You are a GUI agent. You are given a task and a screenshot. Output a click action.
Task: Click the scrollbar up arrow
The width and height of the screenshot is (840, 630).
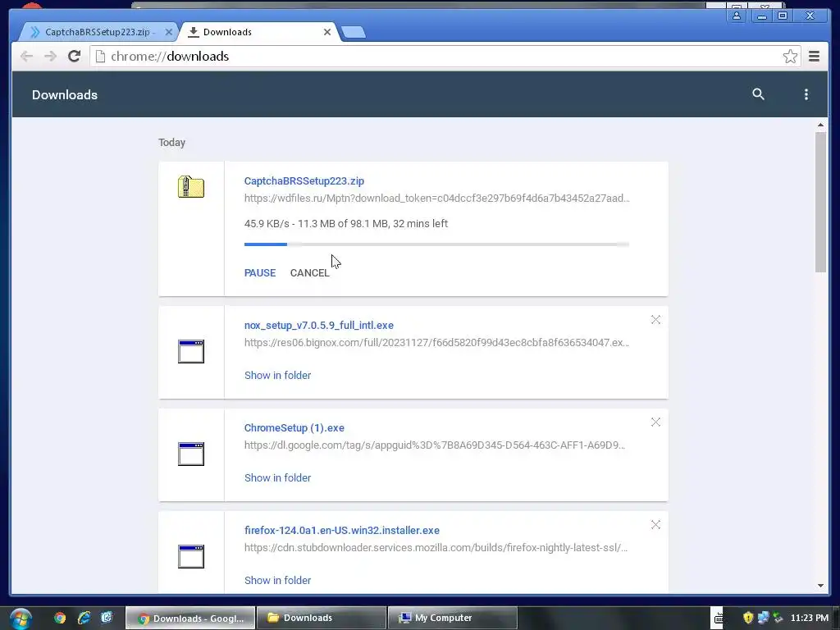(820, 125)
